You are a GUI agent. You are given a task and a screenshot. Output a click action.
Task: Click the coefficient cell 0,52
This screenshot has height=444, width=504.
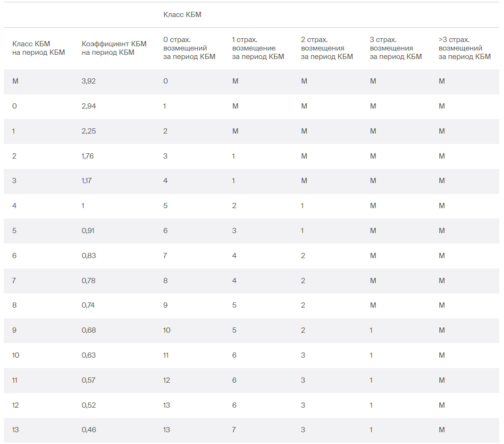pyautogui.click(x=89, y=405)
